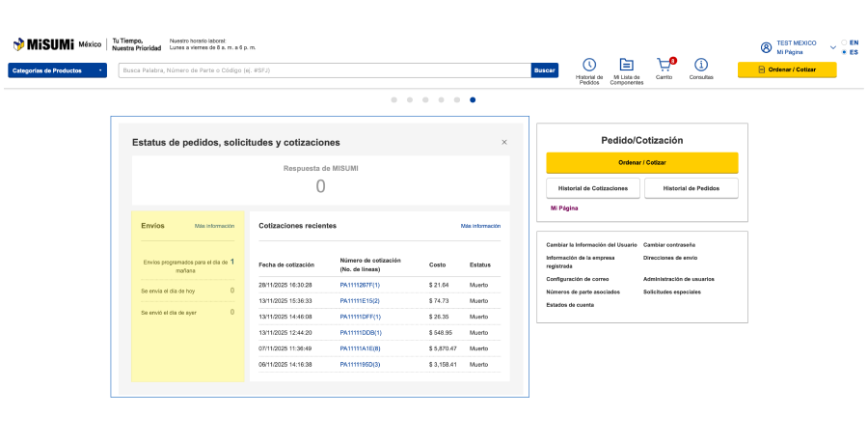The image size is (868, 444).
Task: Open Cambiar contraseña link
Action: tap(669, 245)
